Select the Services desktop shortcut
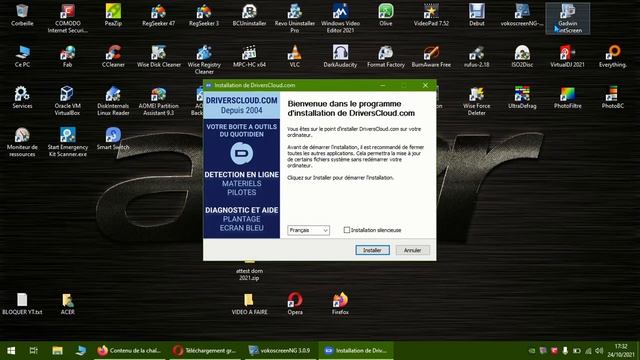The width and height of the screenshot is (640, 360). pyautogui.click(x=22, y=98)
